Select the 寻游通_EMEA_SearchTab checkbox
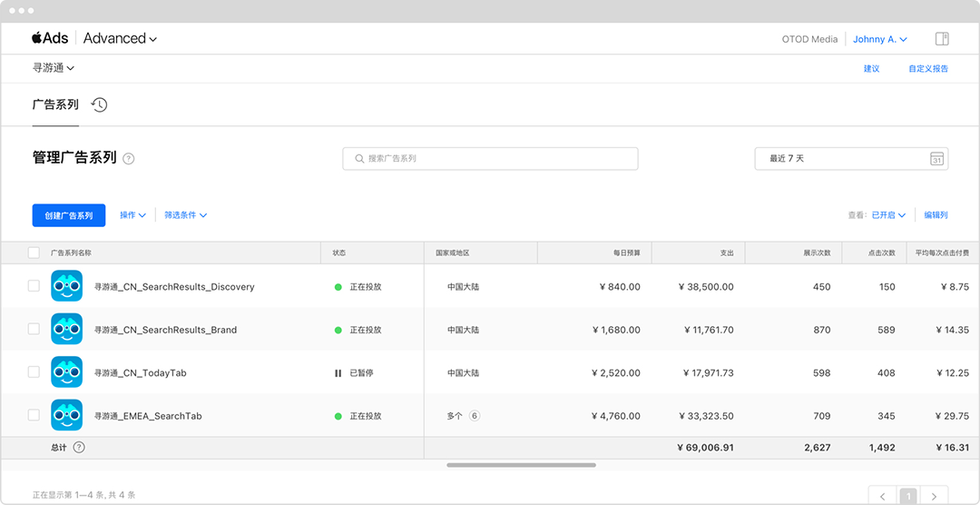Image resolution: width=980 pixels, height=505 pixels. 34,415
